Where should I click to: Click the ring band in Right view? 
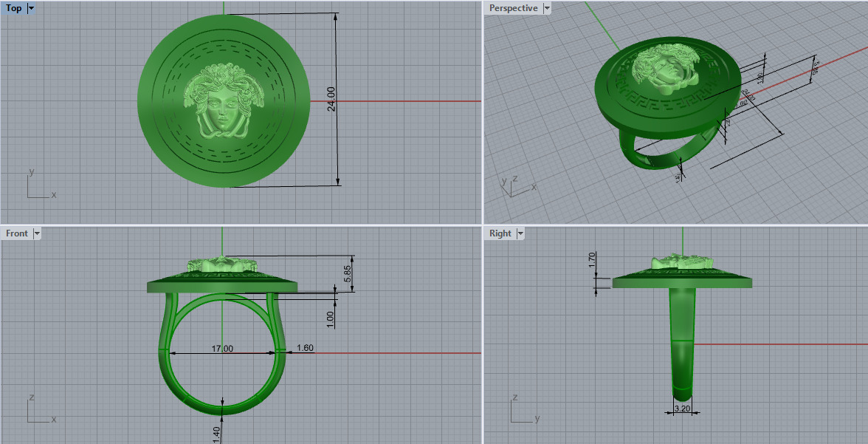pos(682,344)
